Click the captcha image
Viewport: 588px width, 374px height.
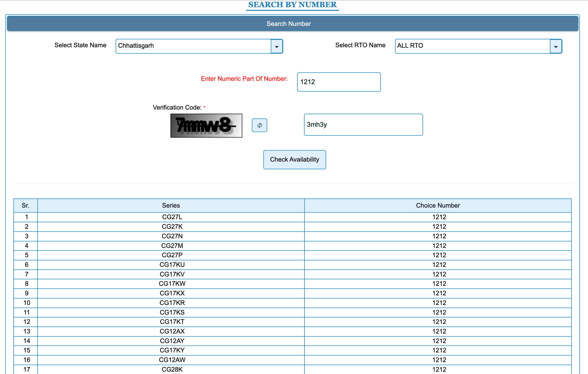pos(206,125)
